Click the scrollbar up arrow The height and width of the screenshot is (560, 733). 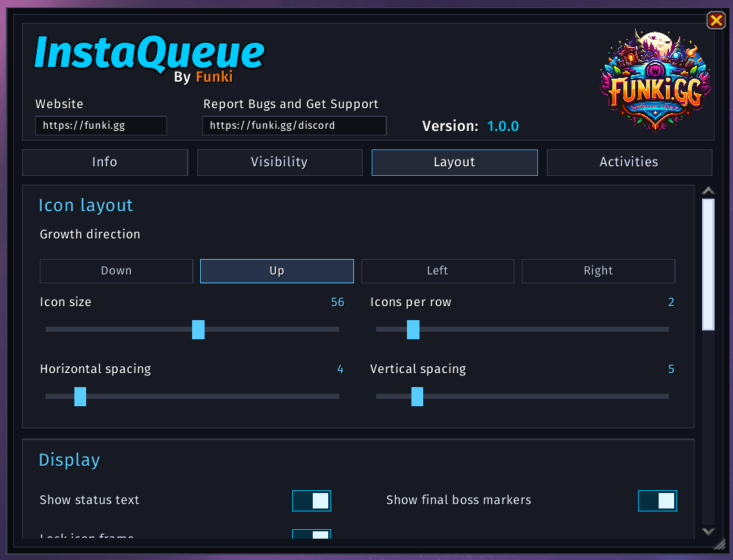click(708, 191)
